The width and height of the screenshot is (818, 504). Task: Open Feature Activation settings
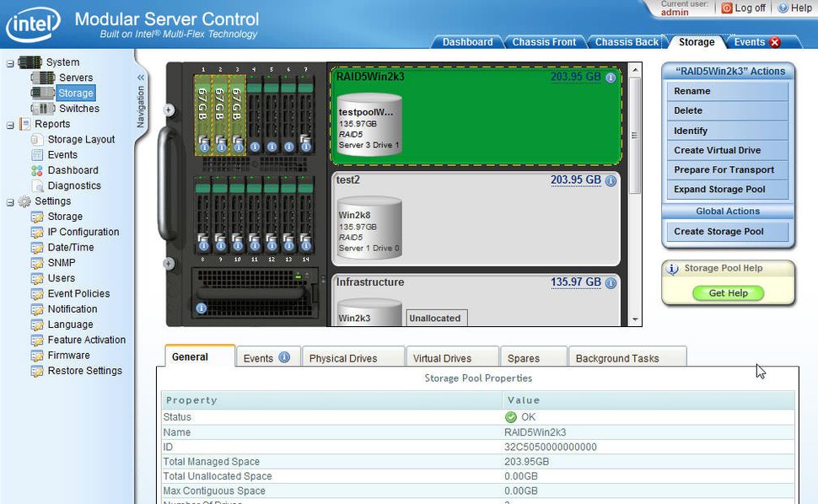click(x=87, y=340)
